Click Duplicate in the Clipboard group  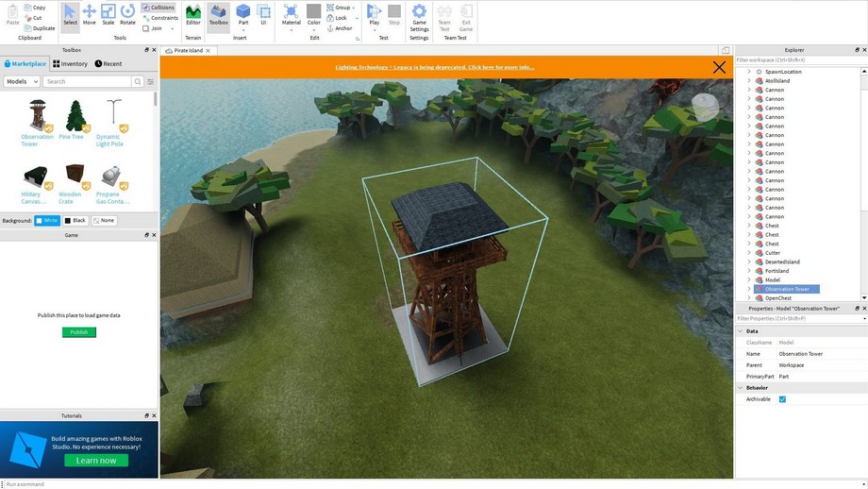coord(40,28)
